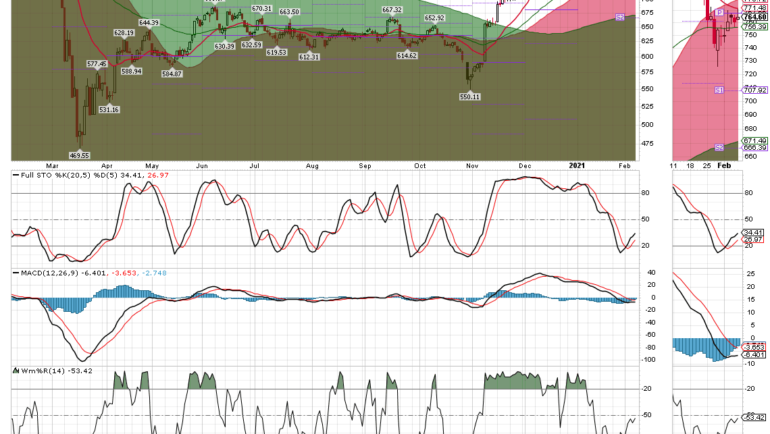The width and height of the screenshot is (770, 434).
Task: Click the 475 price axis label
Action: tap(647, 144)
